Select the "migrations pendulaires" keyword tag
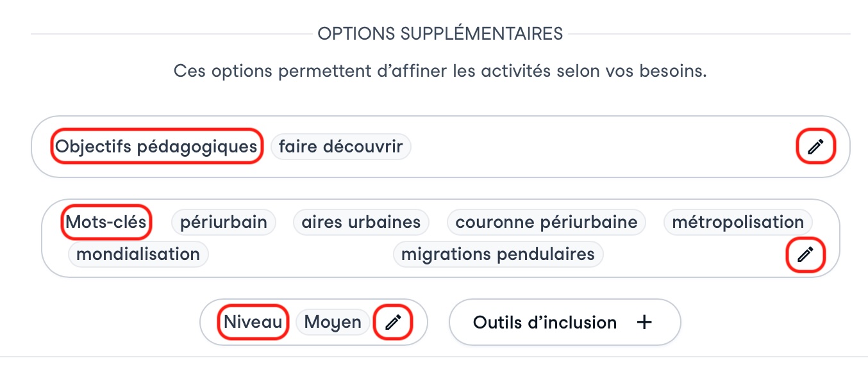Viewport: 868px width, 365px height. [497, 254]
